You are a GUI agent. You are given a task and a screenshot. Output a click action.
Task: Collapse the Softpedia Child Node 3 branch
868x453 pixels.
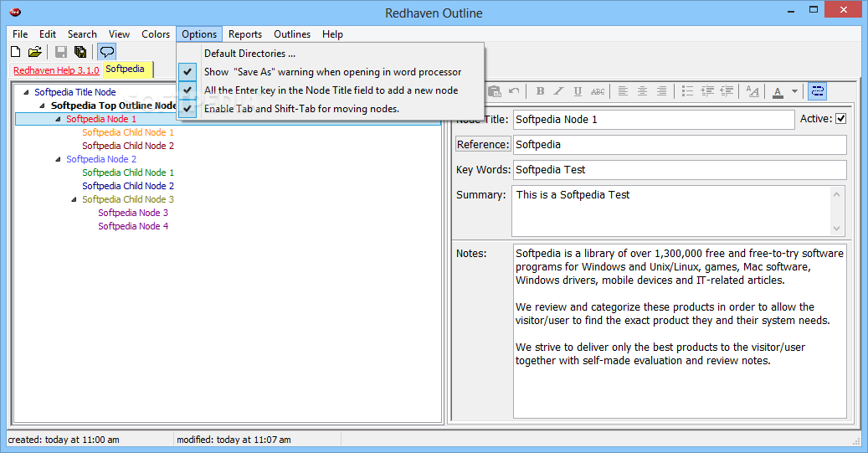tap(74, 199)
